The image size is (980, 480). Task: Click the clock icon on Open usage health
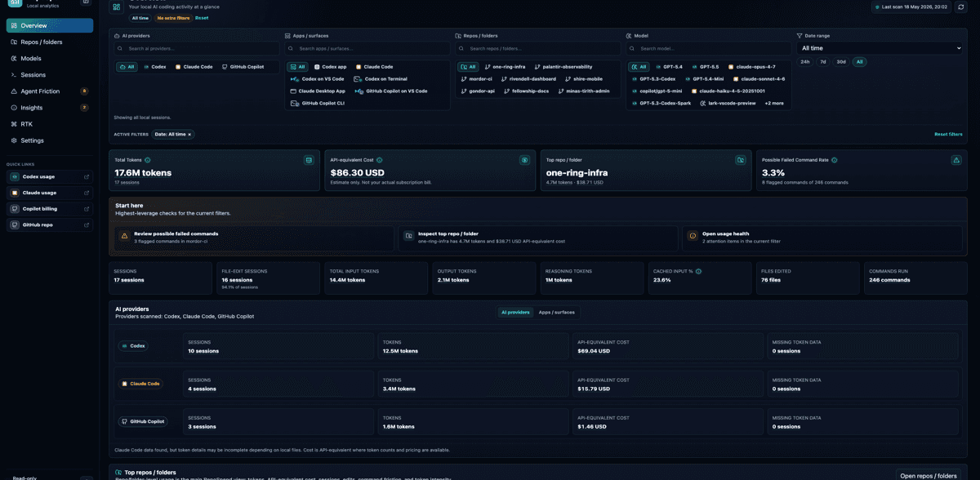693,236
